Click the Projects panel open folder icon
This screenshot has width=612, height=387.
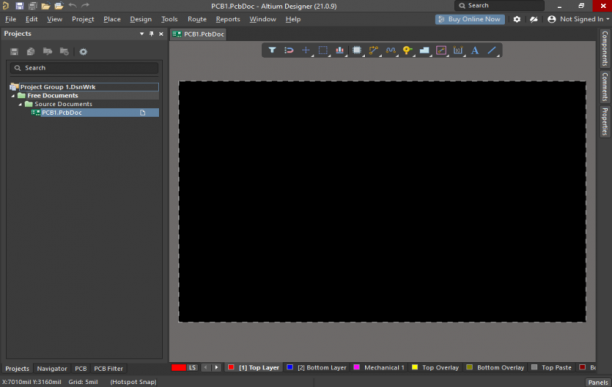pyautogui.click(x=48, y=51)
